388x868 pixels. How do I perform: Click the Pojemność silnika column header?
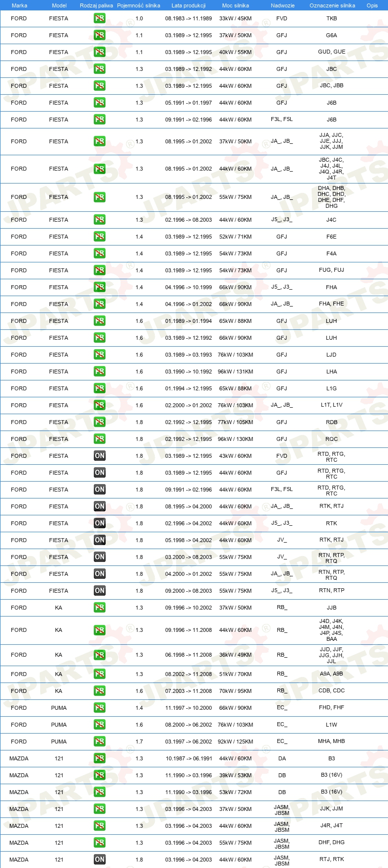tap(138, 5)
